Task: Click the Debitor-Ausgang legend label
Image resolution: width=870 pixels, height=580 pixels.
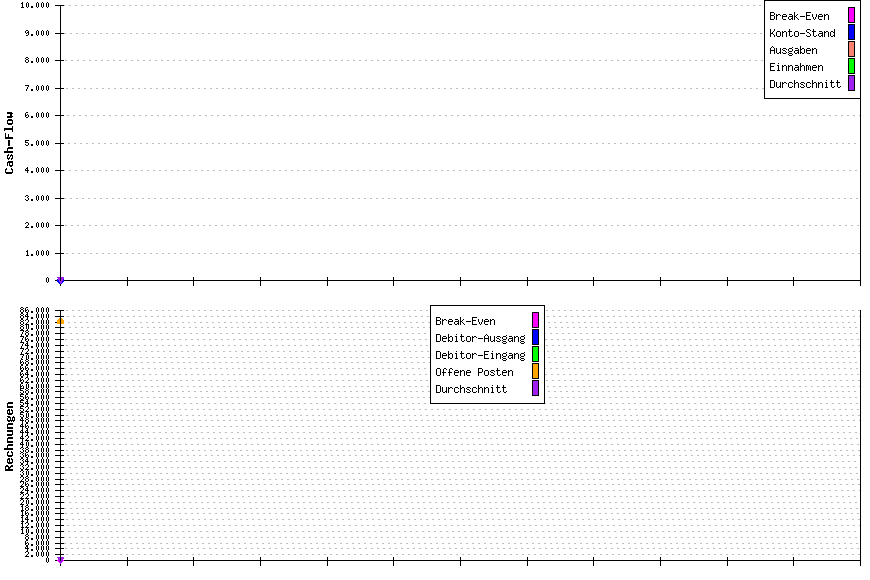Action: coord(480,338)
